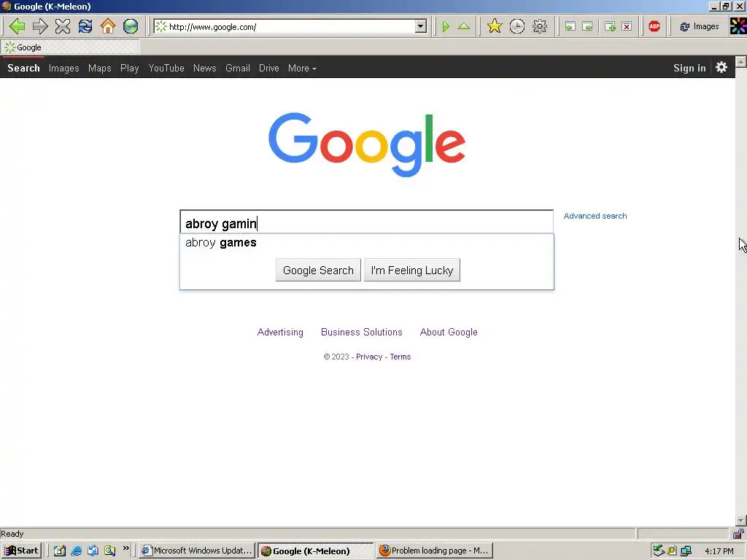Click the Forward arrow toolbar icon
The image size is (747, 560).
tap(40, 26)
